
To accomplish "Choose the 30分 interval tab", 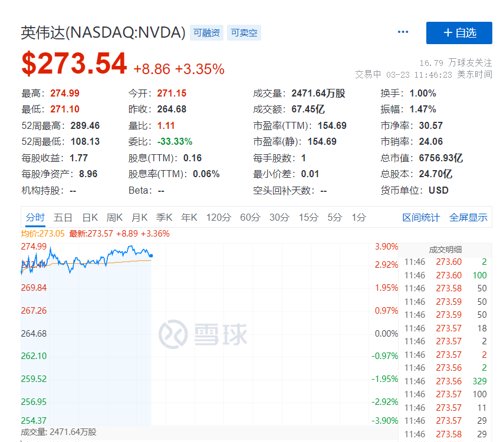I will (279, 218).
